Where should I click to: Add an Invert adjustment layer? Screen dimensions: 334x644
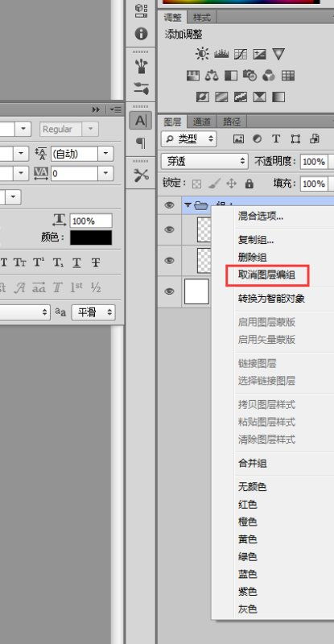[202, 97]
